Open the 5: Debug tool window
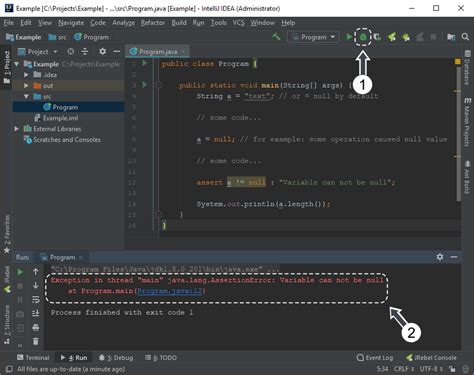The height and width of the screenshot is (375, 474). [x=116, y=358]
